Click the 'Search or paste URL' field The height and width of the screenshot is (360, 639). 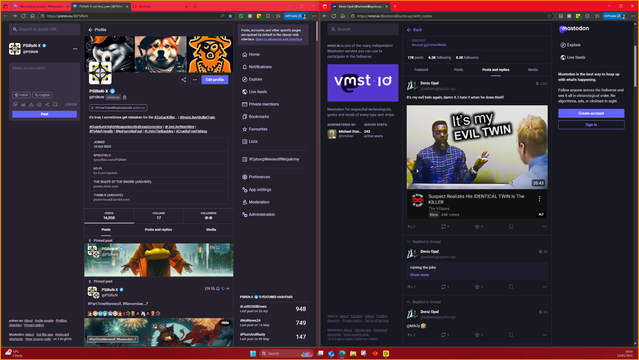pos(44,29)
